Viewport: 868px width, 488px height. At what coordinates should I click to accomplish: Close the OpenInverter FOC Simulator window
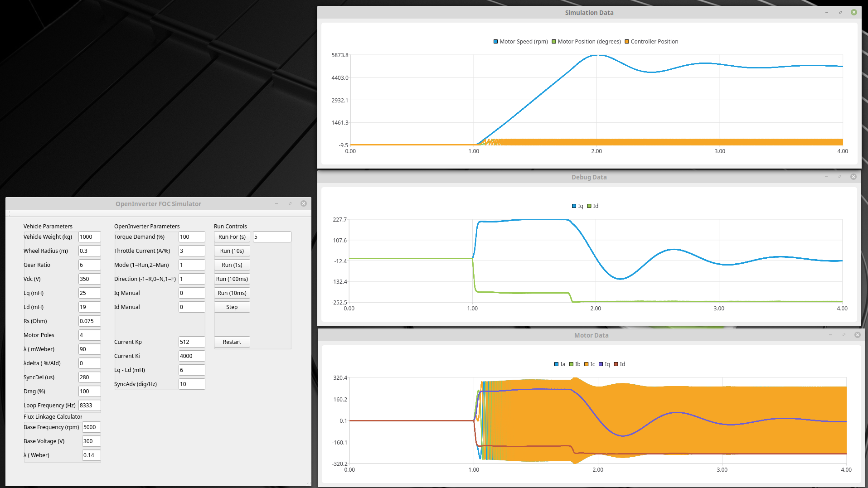point(304,203)
